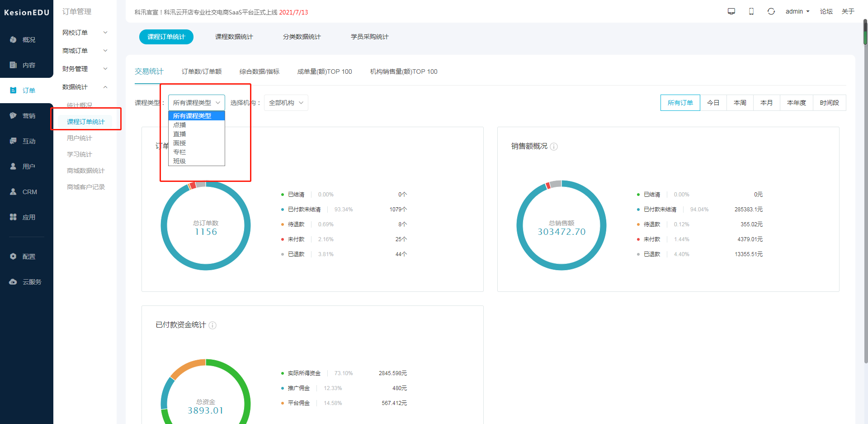Select the 本年度 time filter
This screenshot has width=868, height=424.
pos(797,103)
